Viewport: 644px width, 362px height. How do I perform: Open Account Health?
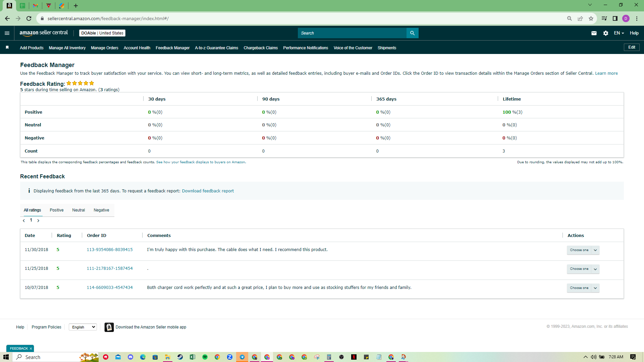coord(137,48)
